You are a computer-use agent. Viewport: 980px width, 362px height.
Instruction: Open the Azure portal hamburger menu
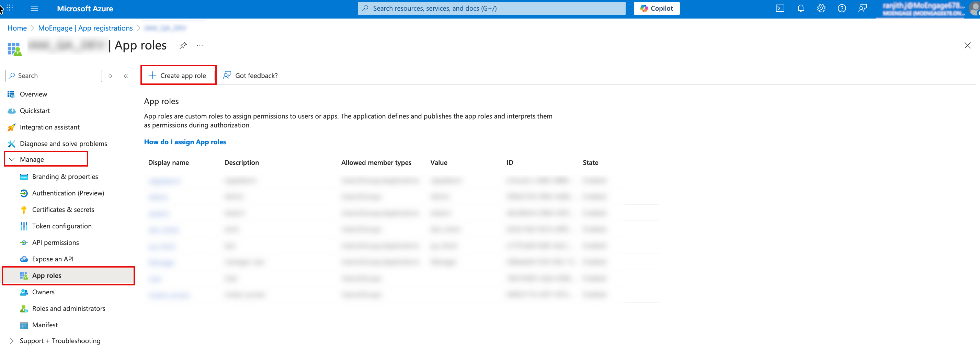click(x=34, y=8)
